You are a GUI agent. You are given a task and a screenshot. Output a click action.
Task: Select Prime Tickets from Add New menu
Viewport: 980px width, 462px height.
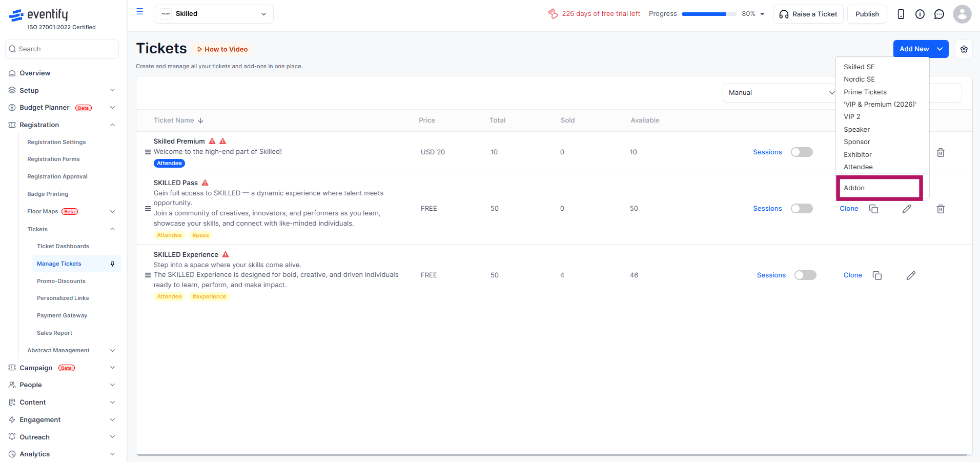pyautogui.click(x=882, y=92)
